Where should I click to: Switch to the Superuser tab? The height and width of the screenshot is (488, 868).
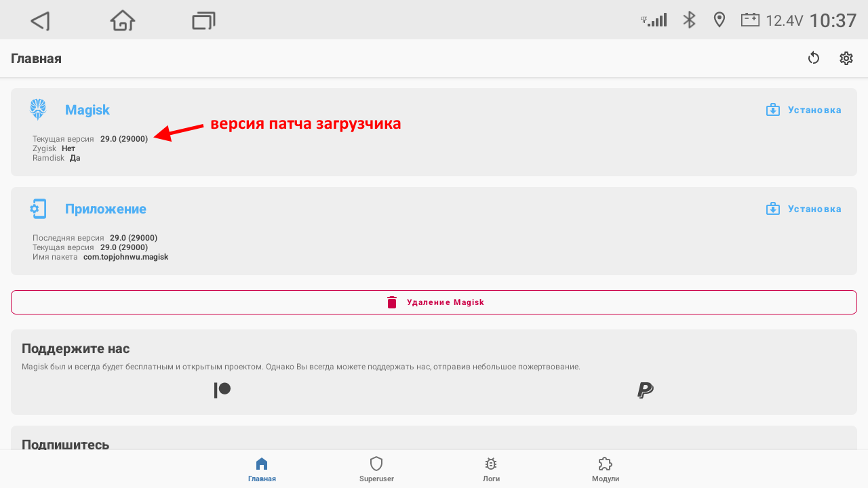tap(376, 469)
